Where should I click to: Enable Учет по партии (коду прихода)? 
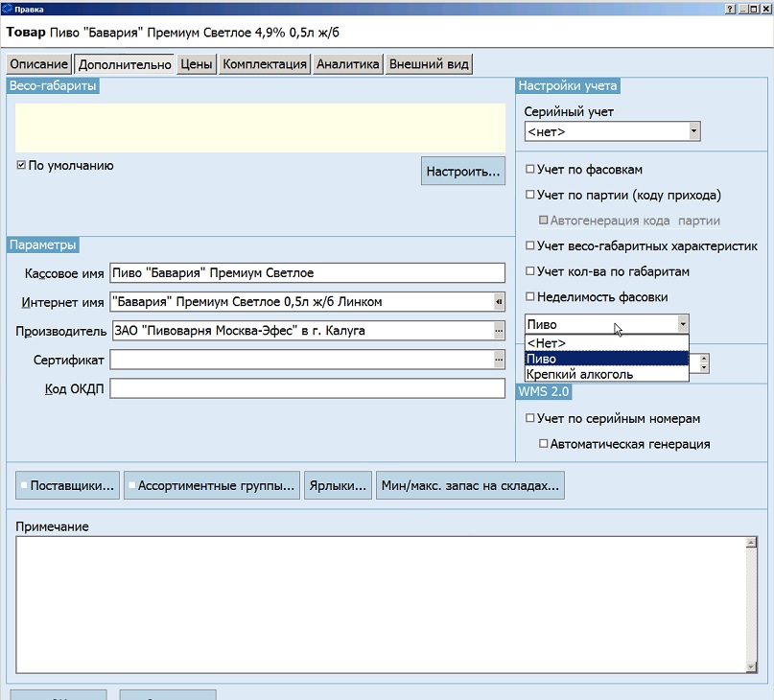pos(530,195)
